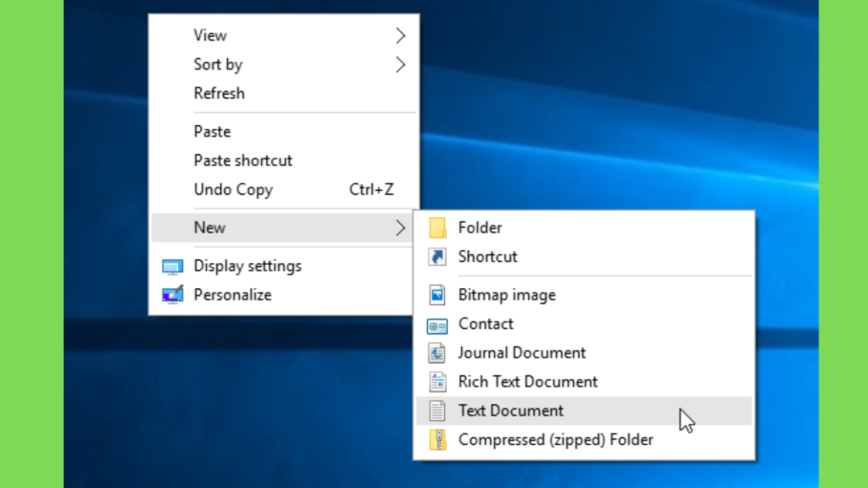Open the New submenu chevron
This screenshot has height=488, width=868.
400,228
